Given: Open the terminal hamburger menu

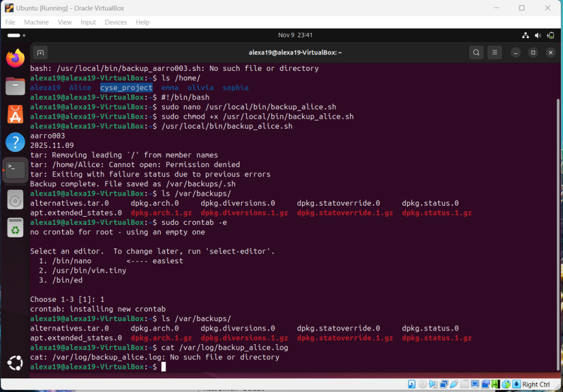Looking at the screenshot, I should (x=495, y=53).
